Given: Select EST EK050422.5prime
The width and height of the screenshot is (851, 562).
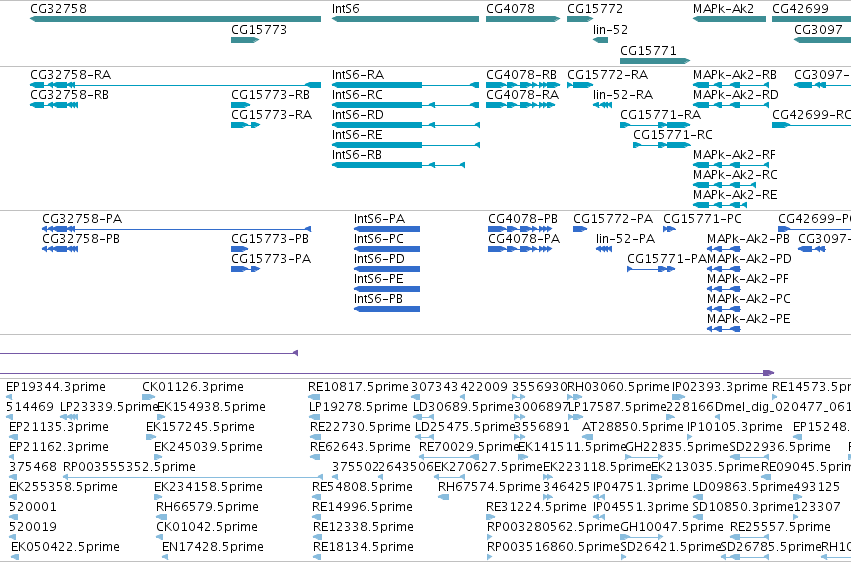Looking at the screenshot, I should [x=15, y=557].
